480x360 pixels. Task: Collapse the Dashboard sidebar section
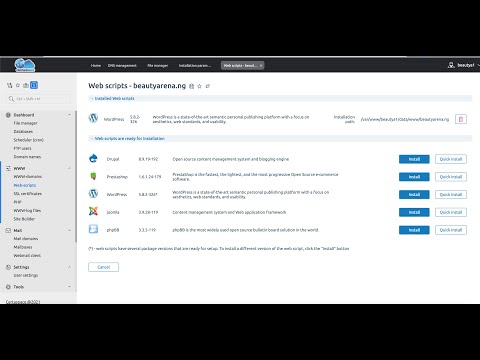point(69,115)
